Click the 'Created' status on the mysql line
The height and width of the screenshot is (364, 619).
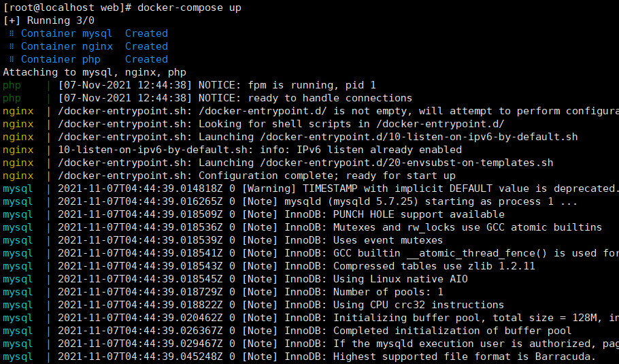[146, 33]
